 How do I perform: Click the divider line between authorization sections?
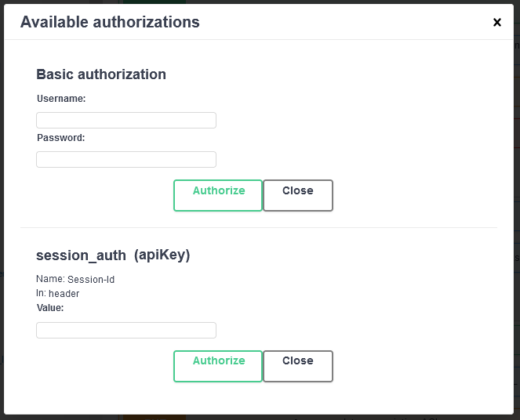click(259, 227)
